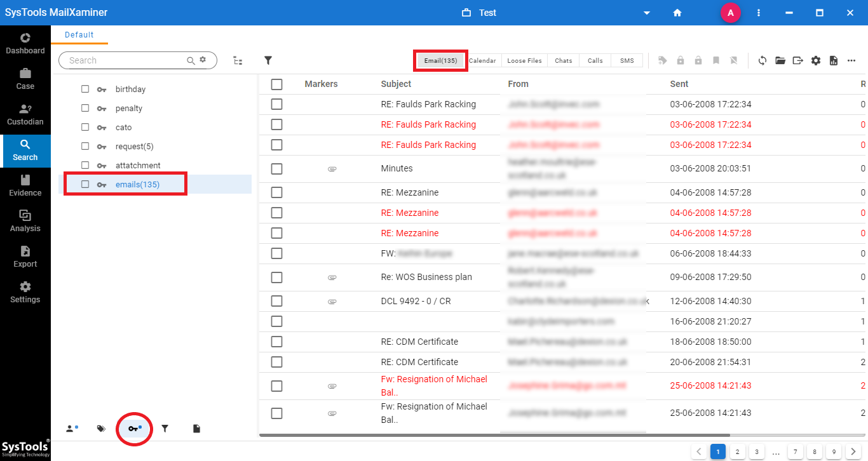This screenshot has width=868, height=461.
Task: Open the filter icon beside the search bar
Action: [x=268, y=60]
